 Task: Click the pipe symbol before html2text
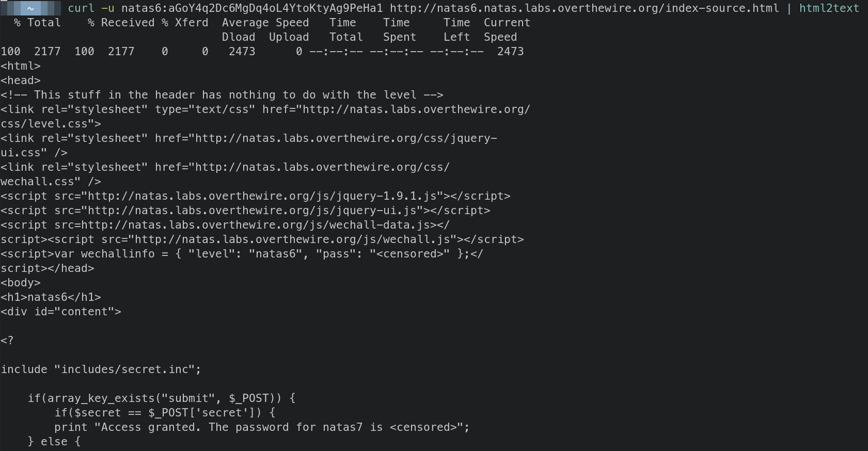[x=789, y=8]
